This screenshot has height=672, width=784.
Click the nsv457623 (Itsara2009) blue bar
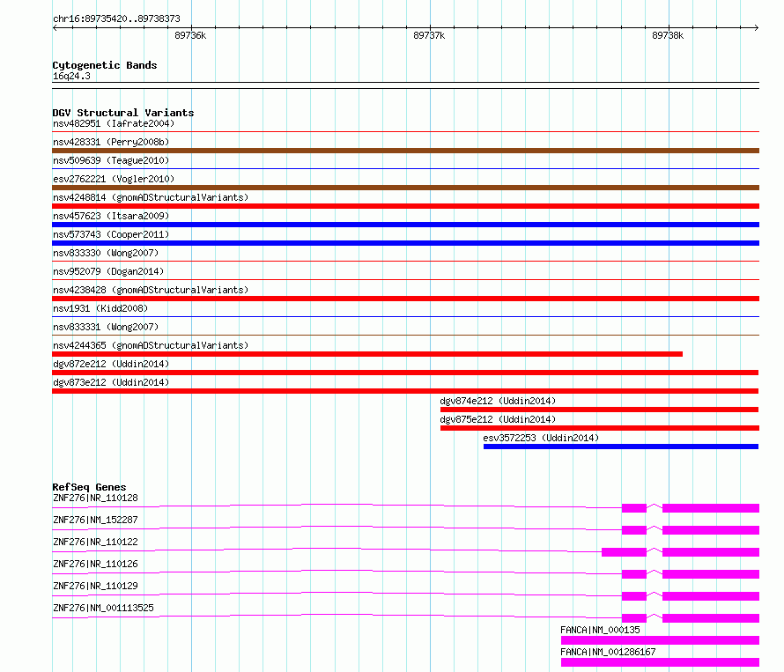point(405,225)
